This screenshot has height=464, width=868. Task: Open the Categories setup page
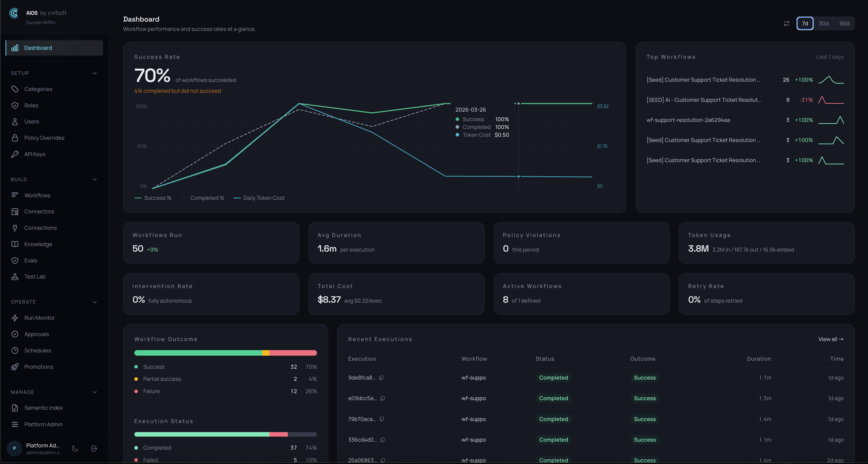pos(38,89)
